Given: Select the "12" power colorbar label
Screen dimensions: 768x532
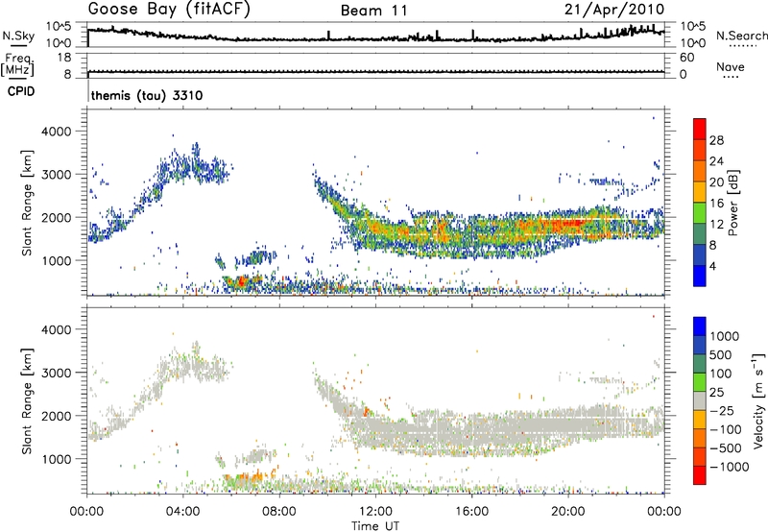Looking at the screenshot, I should point(716,225).
